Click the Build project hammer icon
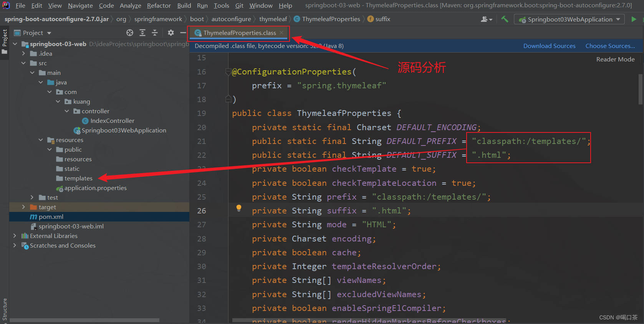 tap(505, 19)
